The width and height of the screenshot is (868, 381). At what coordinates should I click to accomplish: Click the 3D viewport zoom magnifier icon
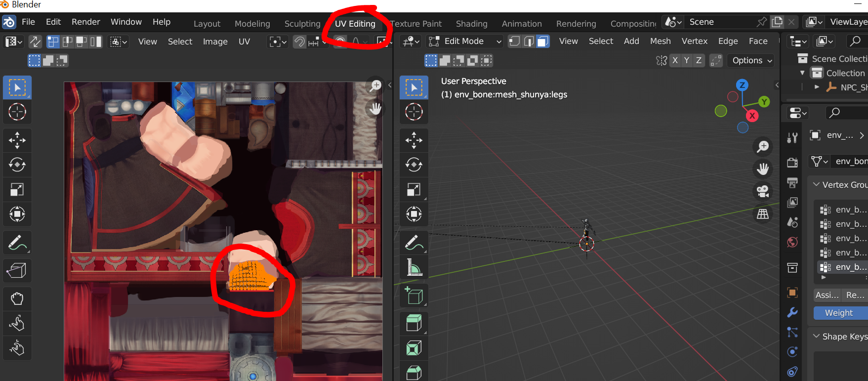pos(763,146)
